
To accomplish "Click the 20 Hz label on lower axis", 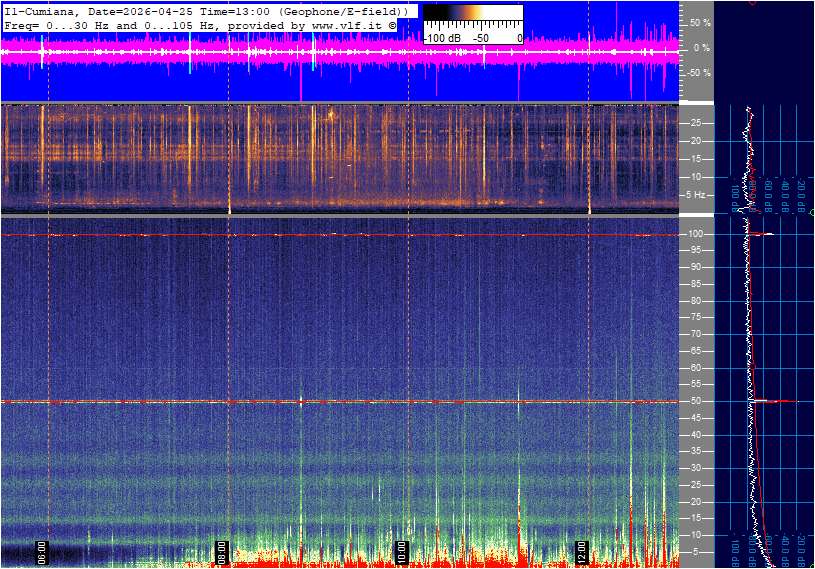I will click(696, 501).
